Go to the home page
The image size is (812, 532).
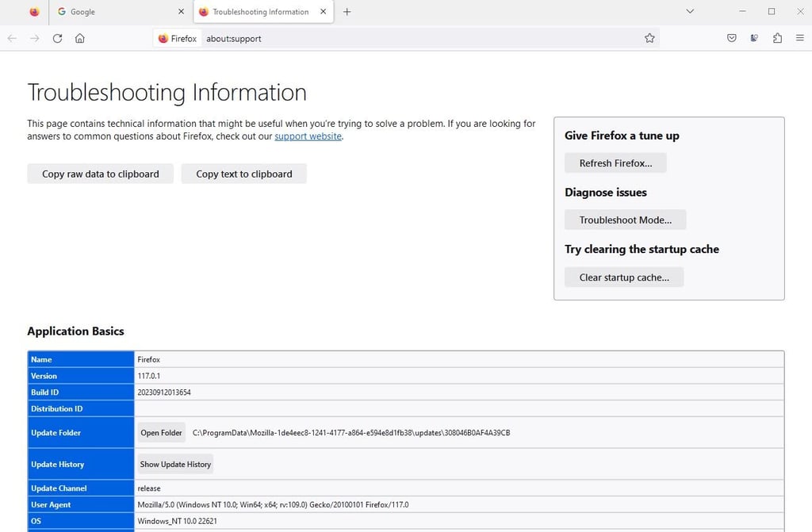80,38
